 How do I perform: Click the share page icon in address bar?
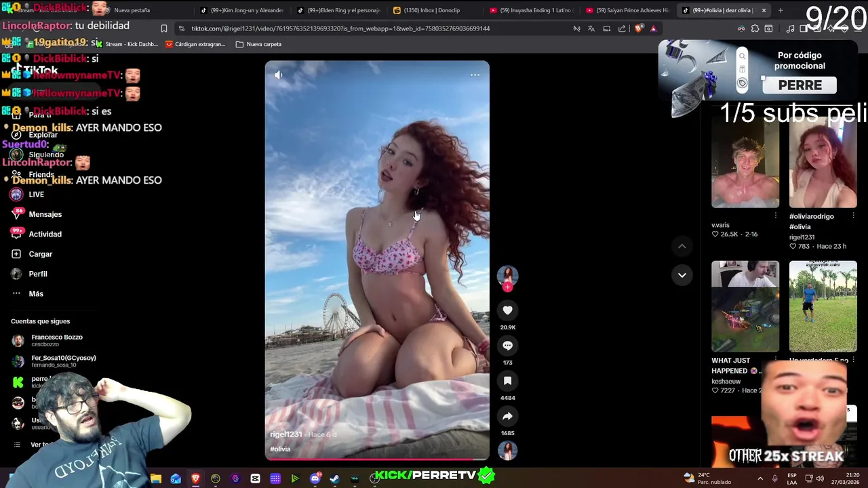[x=622, y=28]
